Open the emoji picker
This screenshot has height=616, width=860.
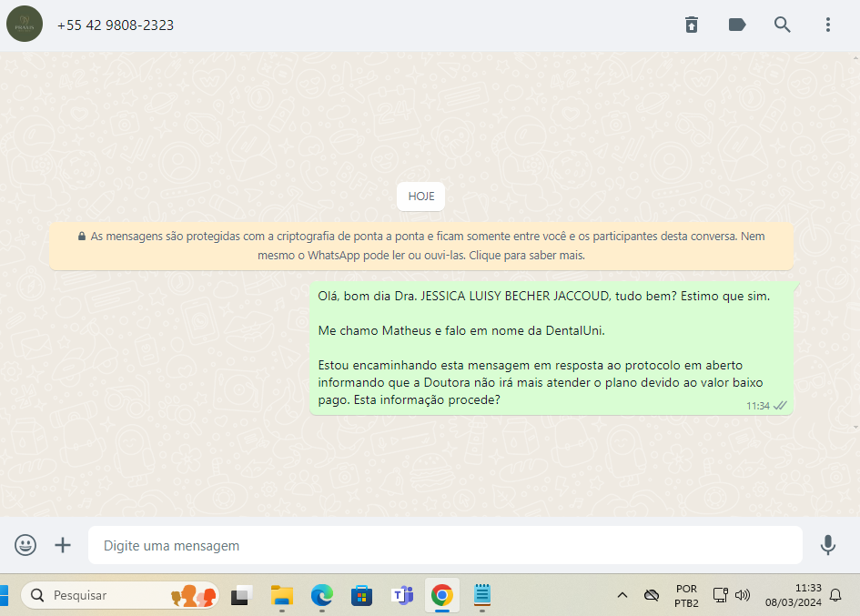(25, 545)
